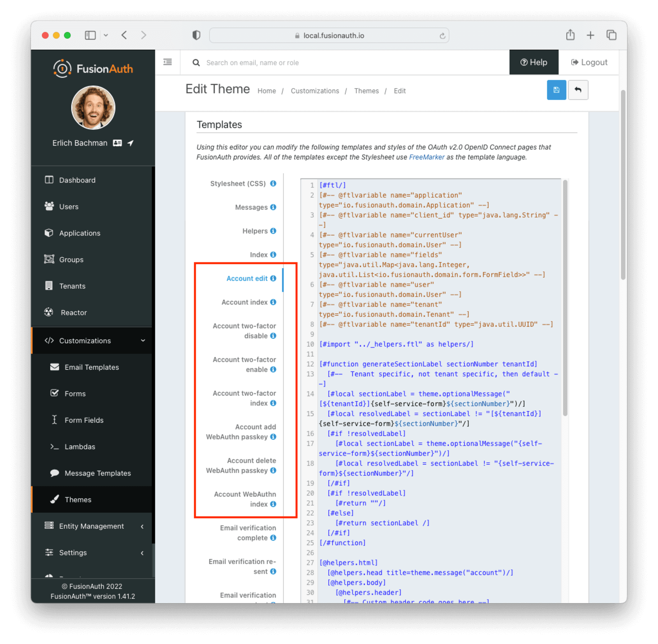The width and height of the screenshot is (658, 644).
Task: Reload the page with the refresh icon
Action: (442, 36)
